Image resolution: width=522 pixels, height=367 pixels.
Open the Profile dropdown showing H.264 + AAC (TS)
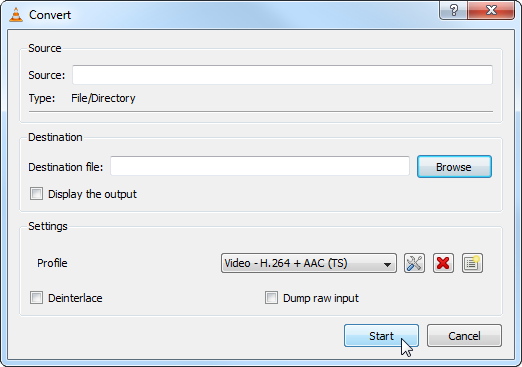pos(309,263)
